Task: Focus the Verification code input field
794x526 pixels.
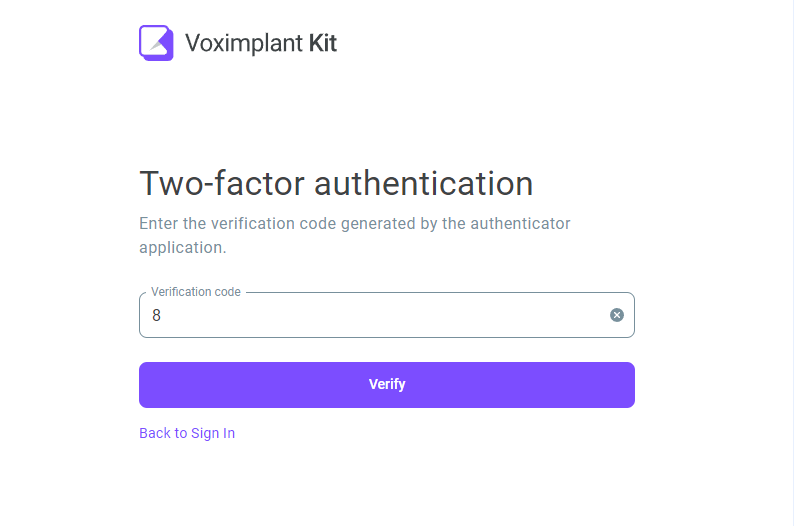Action: 387,315
